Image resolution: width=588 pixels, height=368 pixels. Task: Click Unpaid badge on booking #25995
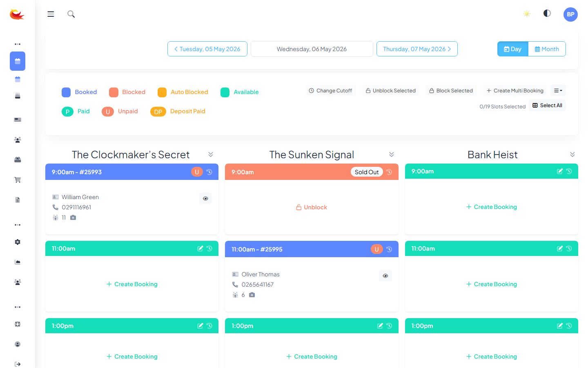pyautogui.click(x=376, y=249)
